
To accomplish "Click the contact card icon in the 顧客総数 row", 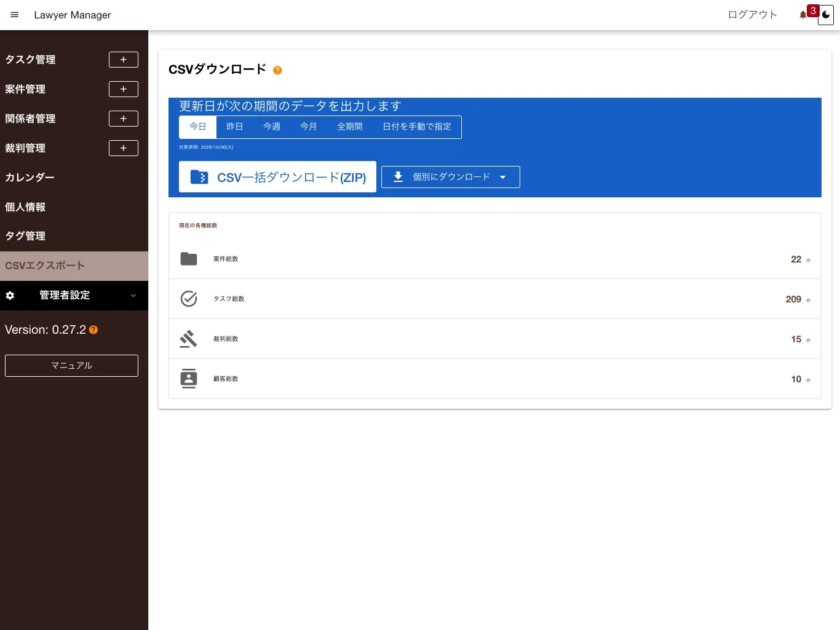I will coord(189,379).
